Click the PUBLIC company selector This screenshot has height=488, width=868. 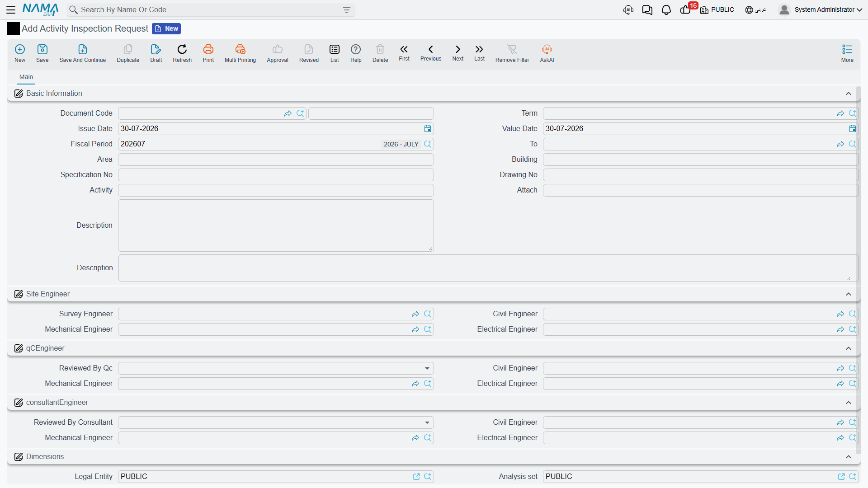[x=717, y=9]
